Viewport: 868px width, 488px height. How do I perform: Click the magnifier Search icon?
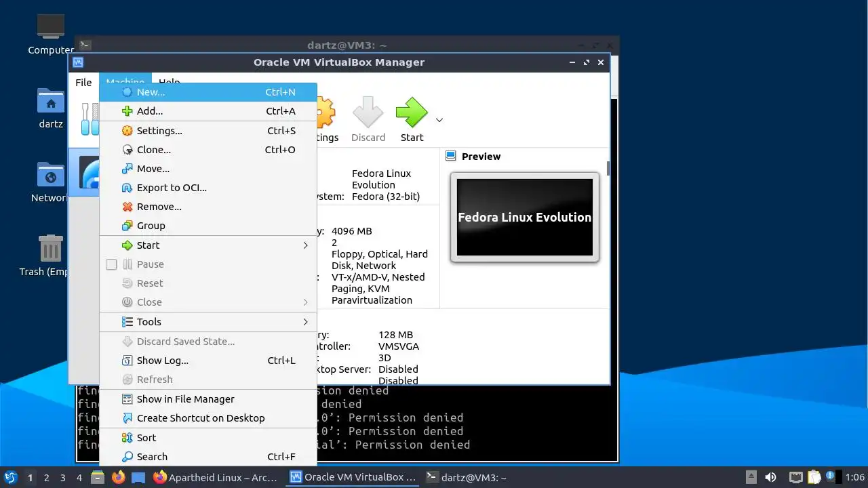(x=127, y=457)
